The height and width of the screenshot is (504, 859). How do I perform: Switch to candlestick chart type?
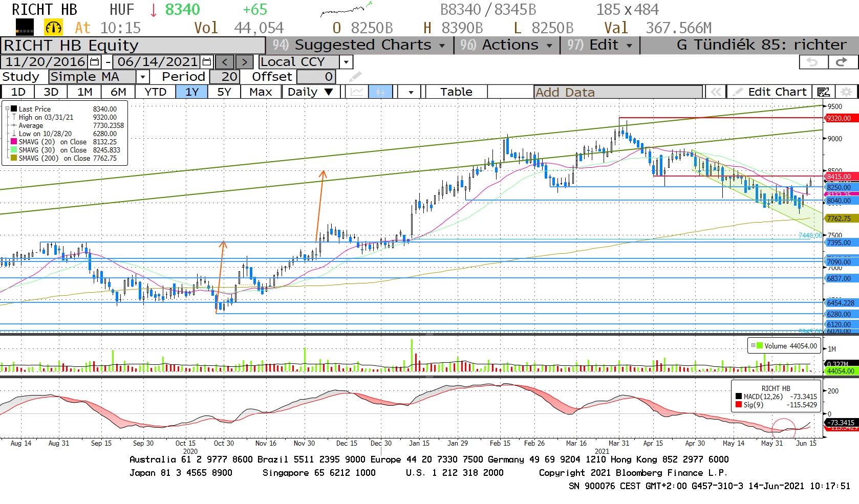coord(380,92)
